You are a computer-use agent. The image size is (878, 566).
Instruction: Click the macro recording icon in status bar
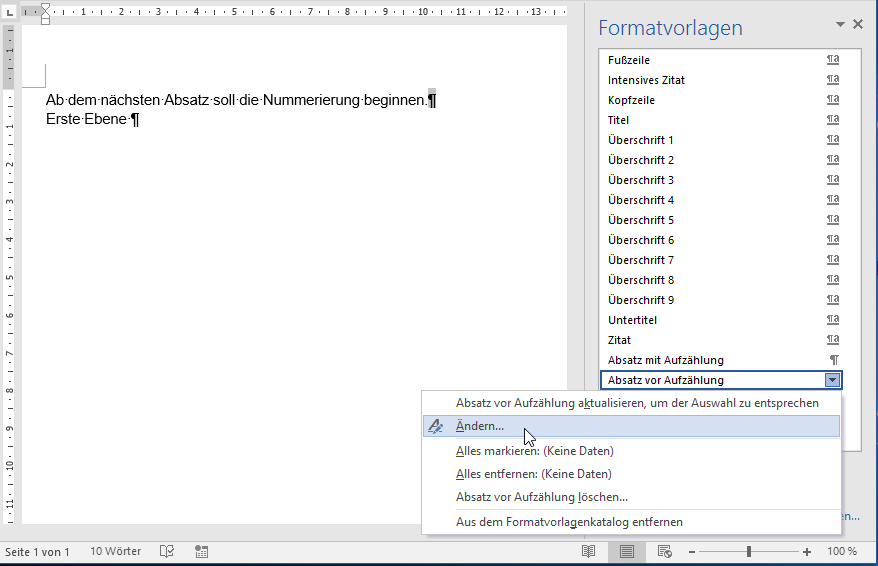[202, 551]
